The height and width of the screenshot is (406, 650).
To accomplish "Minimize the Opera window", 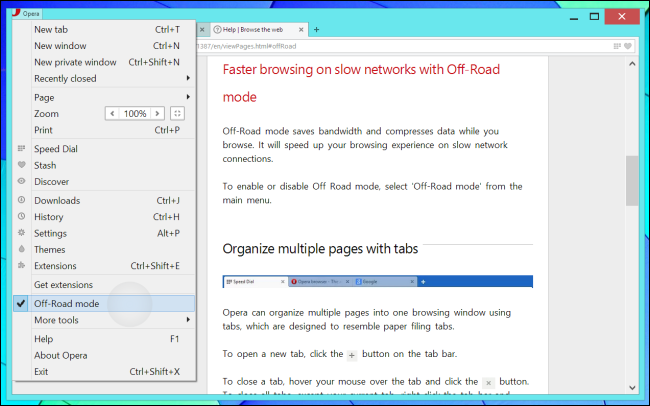I will [574, 17].
